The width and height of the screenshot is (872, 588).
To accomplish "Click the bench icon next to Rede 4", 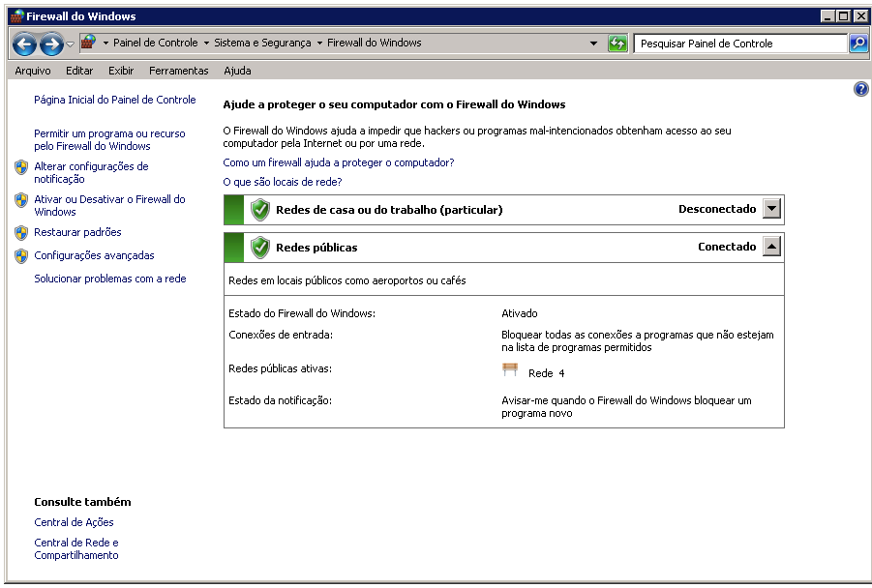I will [510, 369].
